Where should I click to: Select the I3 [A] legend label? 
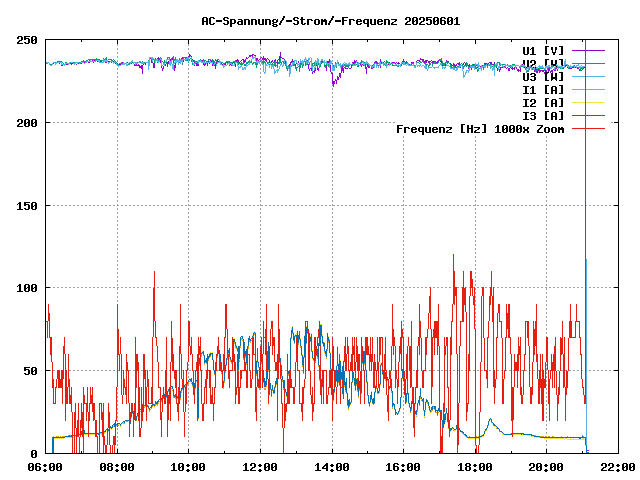tap(543, 115)
